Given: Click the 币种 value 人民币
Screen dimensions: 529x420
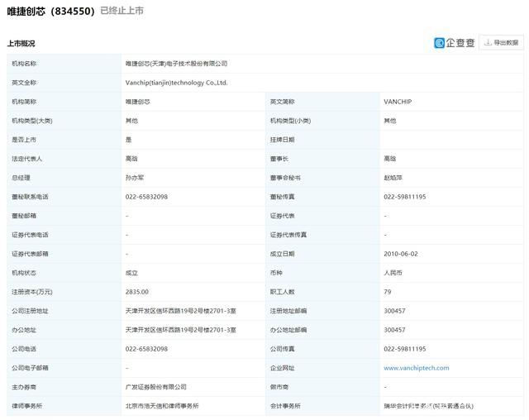Looking at the screenshot, I should click(x=393, y=273).
